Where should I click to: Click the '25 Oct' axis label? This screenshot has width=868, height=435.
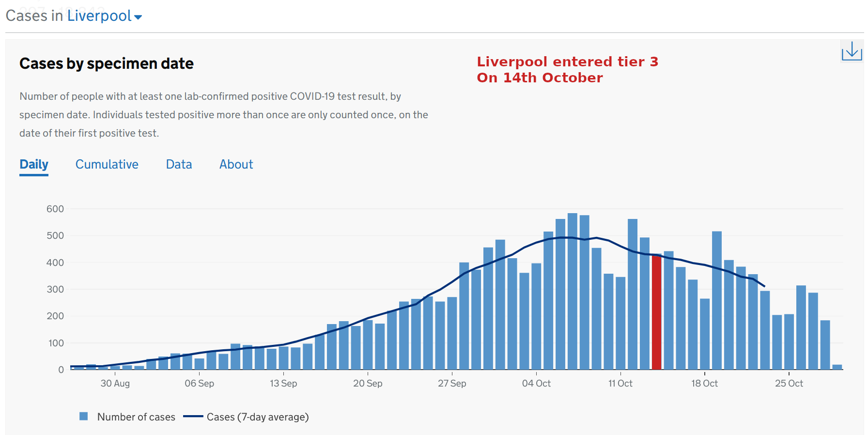[x=789, y=384]
